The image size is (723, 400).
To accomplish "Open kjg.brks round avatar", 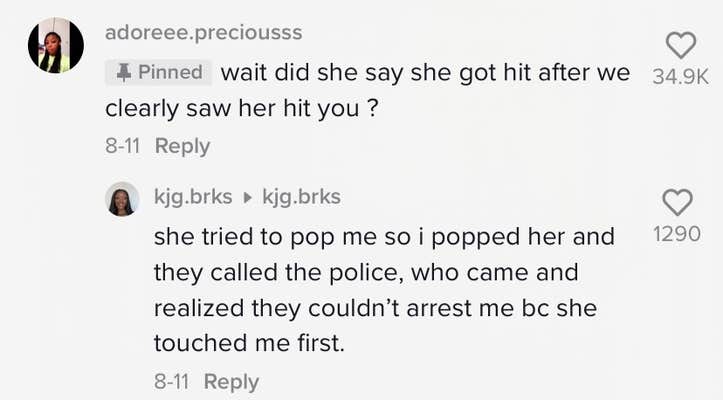I will point(122,198).
